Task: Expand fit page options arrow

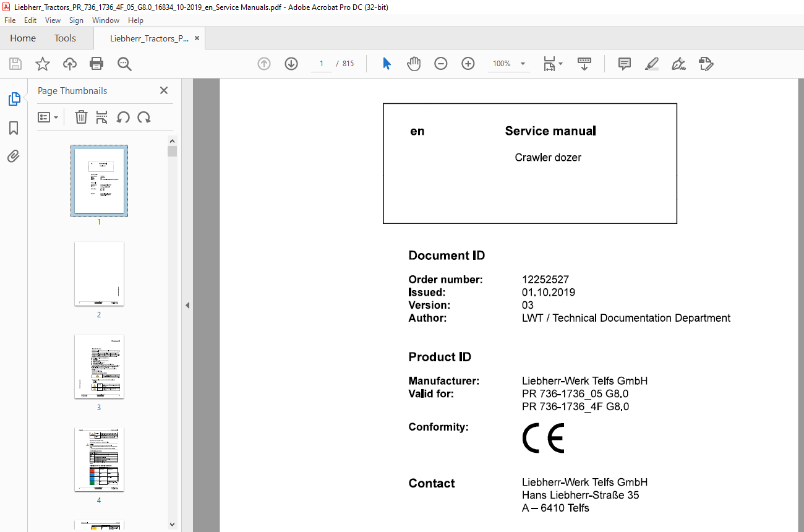Action: [561, 64]
